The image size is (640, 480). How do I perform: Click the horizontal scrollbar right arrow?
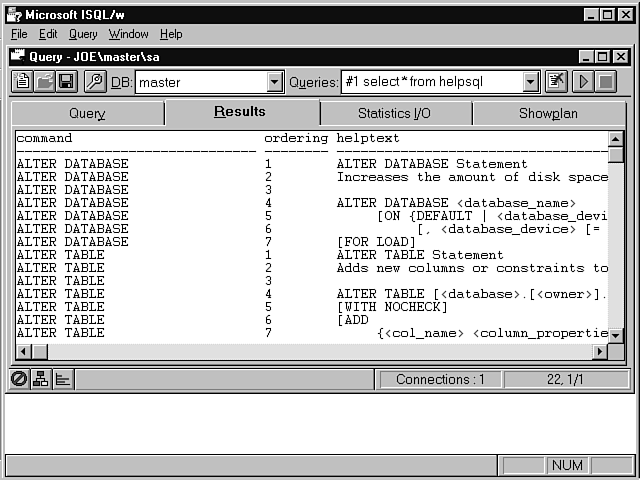(x=600, y=351)
